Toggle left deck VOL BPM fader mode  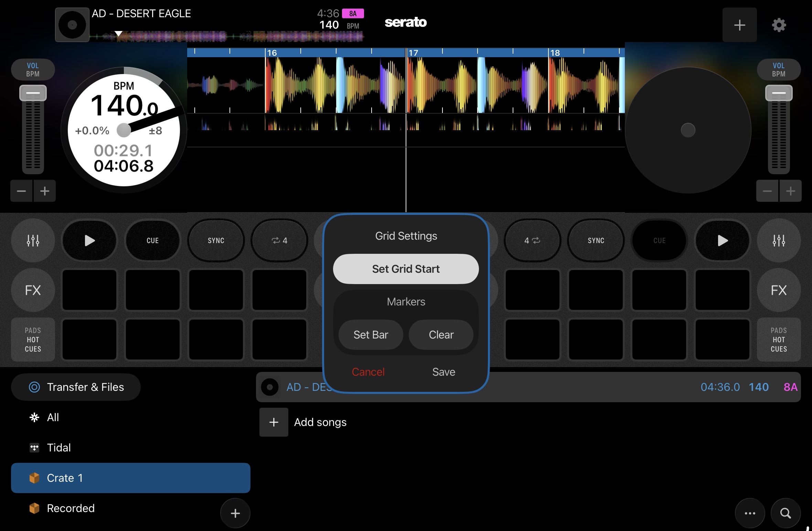[x=33, y=70]
